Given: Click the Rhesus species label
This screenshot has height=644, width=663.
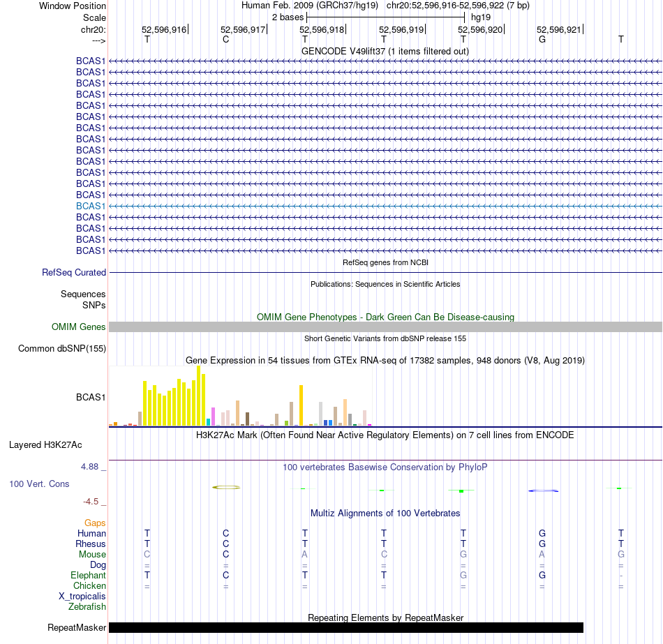Looking at the screenshot, I should click(91, 544).
